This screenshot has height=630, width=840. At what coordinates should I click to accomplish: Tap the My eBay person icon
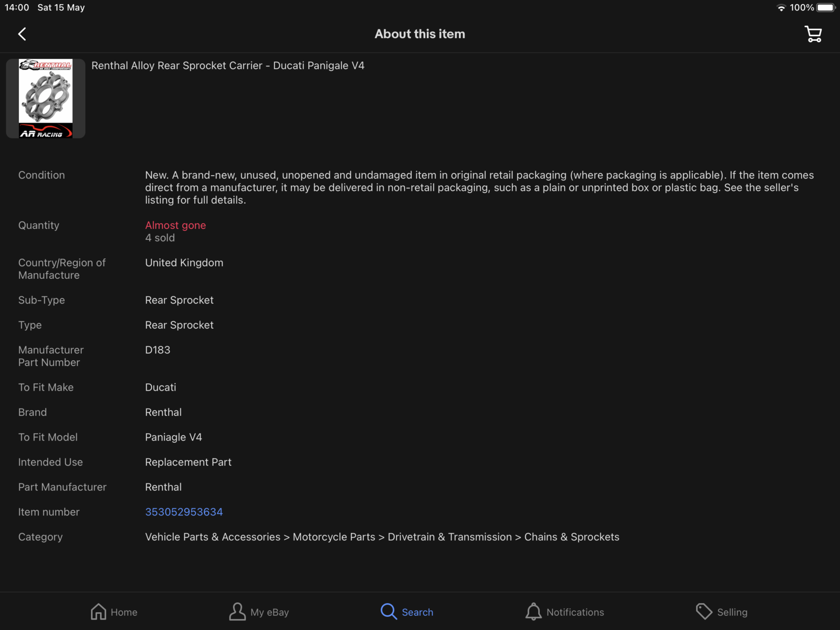tap(237, 612)
